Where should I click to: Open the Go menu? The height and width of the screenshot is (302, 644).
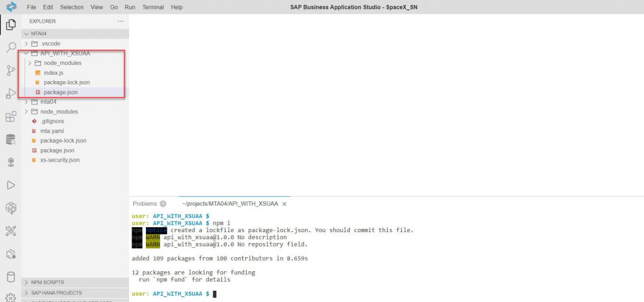pyautogui.click(x=114, y=7)
